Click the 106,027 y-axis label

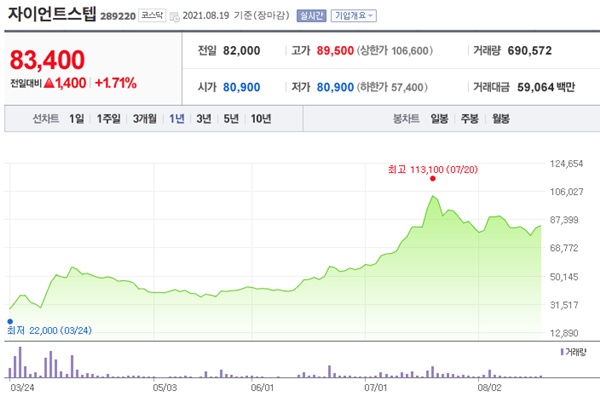coord(566,192)
